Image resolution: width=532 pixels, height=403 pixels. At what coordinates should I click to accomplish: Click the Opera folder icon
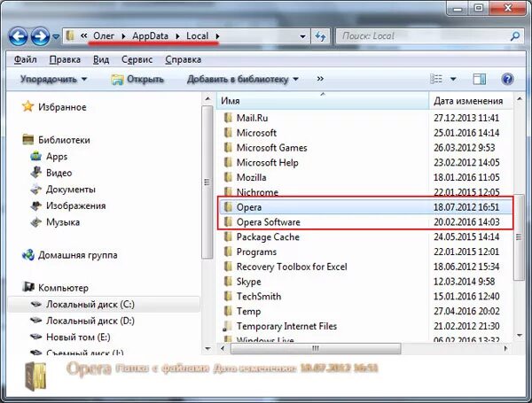[x=228, y=206]
